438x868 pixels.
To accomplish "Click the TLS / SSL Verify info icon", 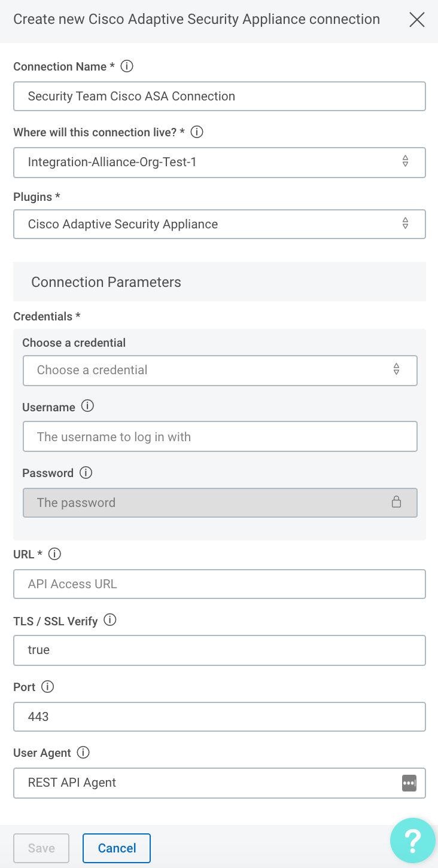I will pos(110,621).
